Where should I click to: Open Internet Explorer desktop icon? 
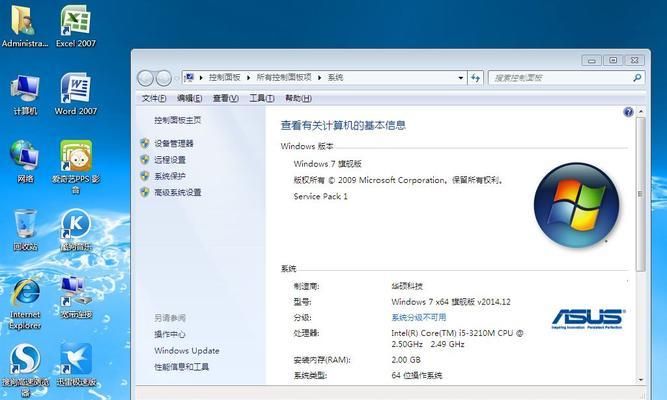click(x=25, y=303)
